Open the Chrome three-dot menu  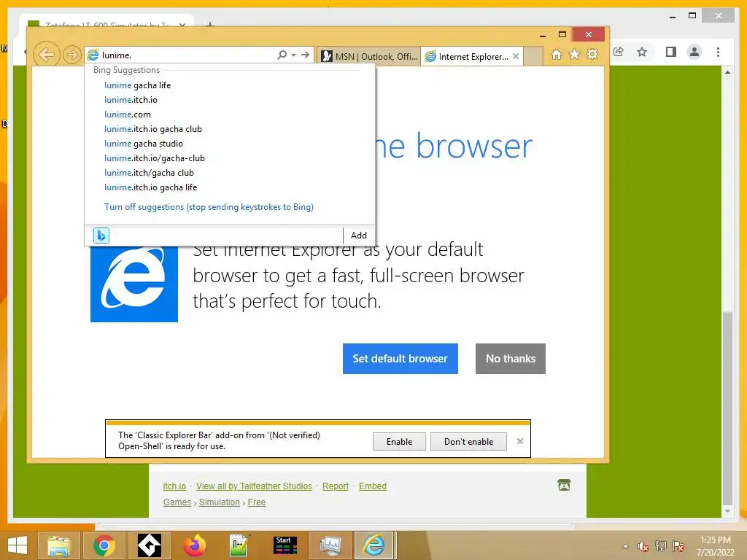[x=718, y=52]
